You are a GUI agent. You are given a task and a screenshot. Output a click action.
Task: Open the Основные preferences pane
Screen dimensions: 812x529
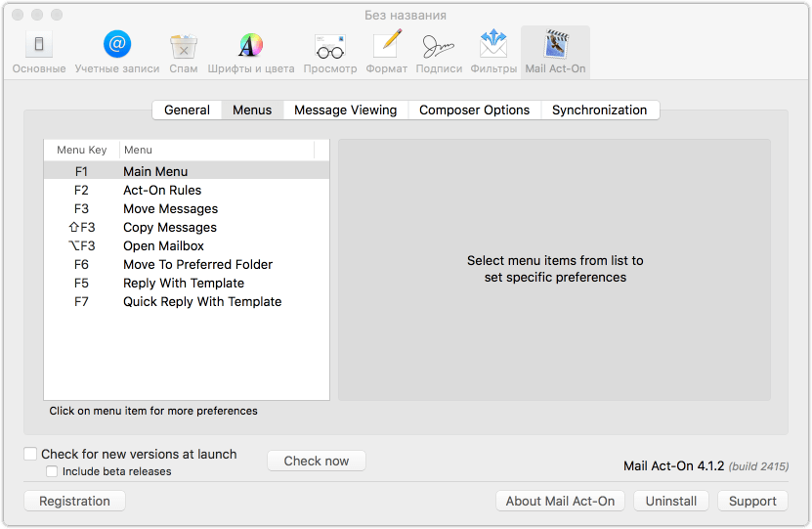pyautogui.click(x=39, y=53)
